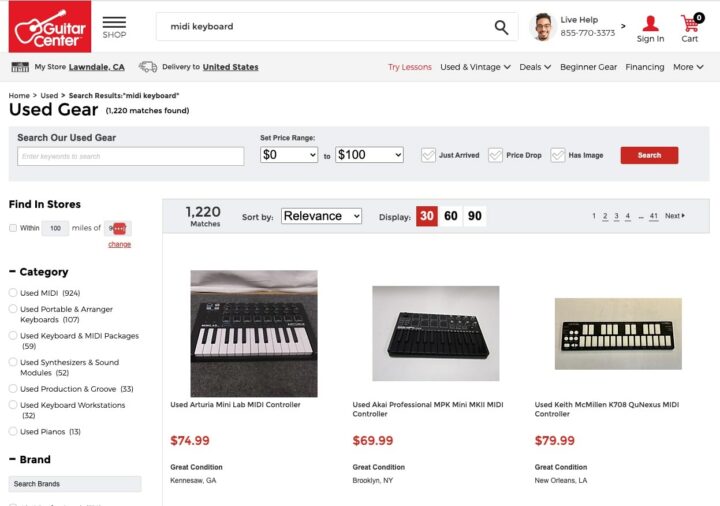Click the Sign In person icon
This screenshot has width=720, height=506.
click(650, 24)
